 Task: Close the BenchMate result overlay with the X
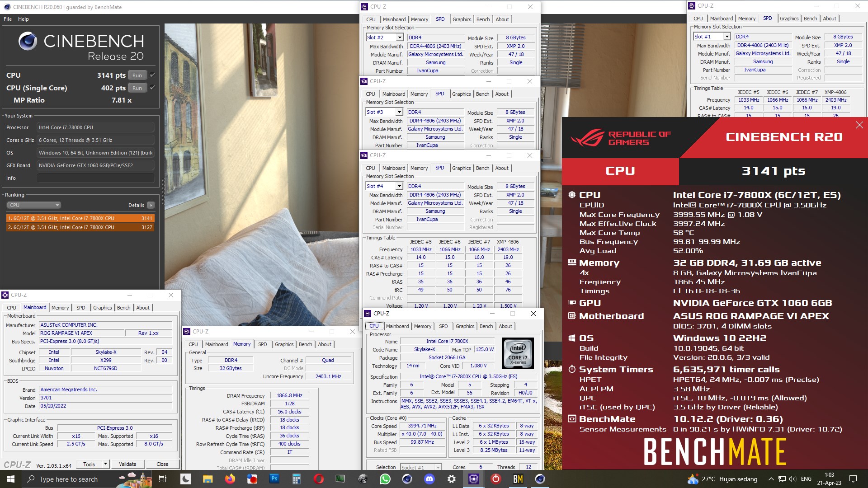(x=859, y=125)
